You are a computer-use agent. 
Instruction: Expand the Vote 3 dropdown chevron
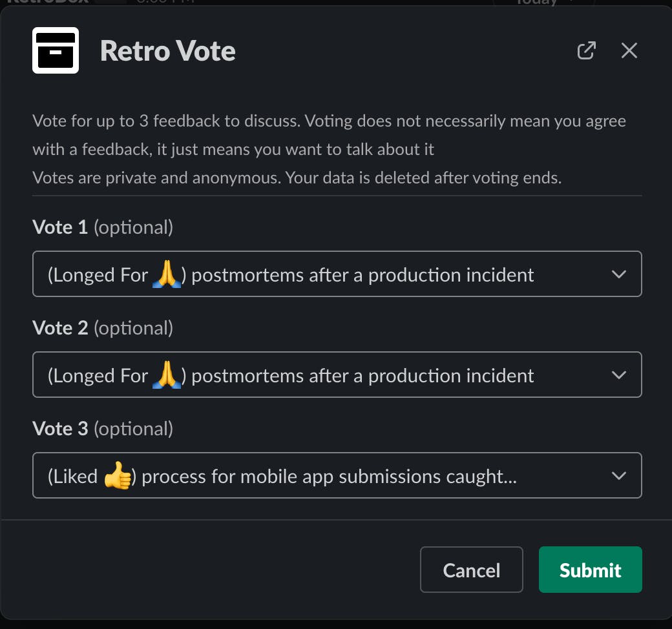coord(618,476)
